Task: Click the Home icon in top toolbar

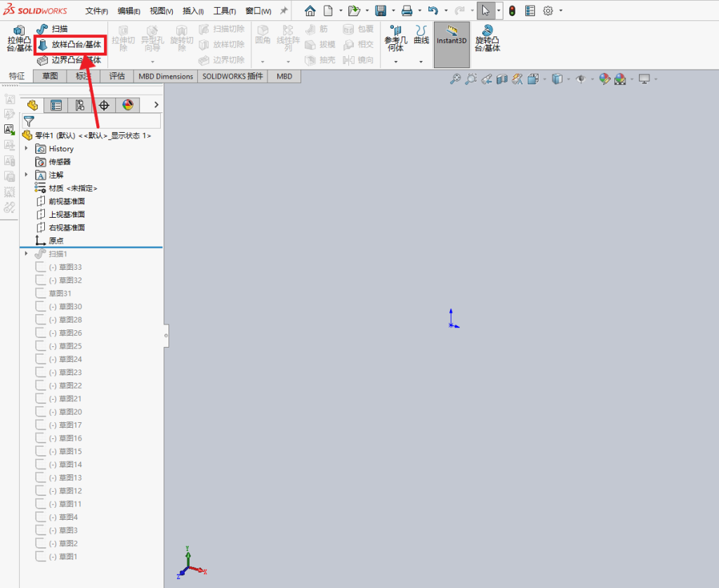Action: point(310,11)
